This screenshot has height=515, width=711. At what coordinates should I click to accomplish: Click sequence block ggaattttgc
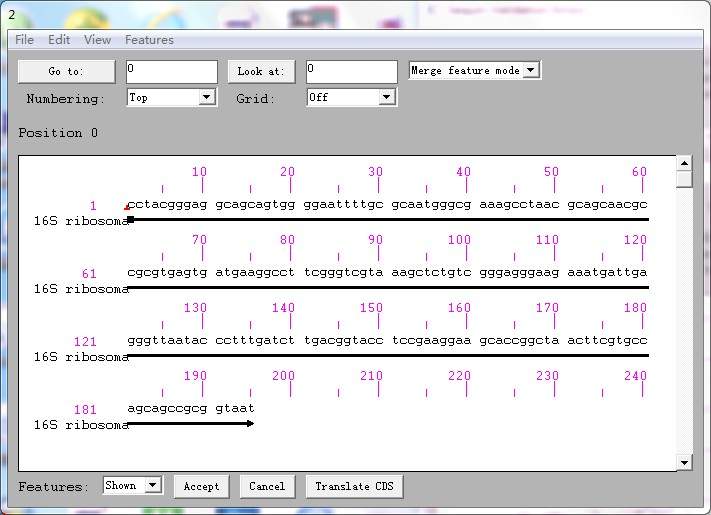(x=343, y=204)
